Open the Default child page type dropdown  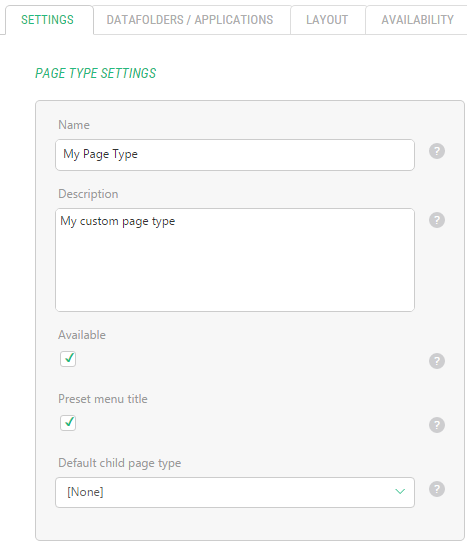point(235,492)
